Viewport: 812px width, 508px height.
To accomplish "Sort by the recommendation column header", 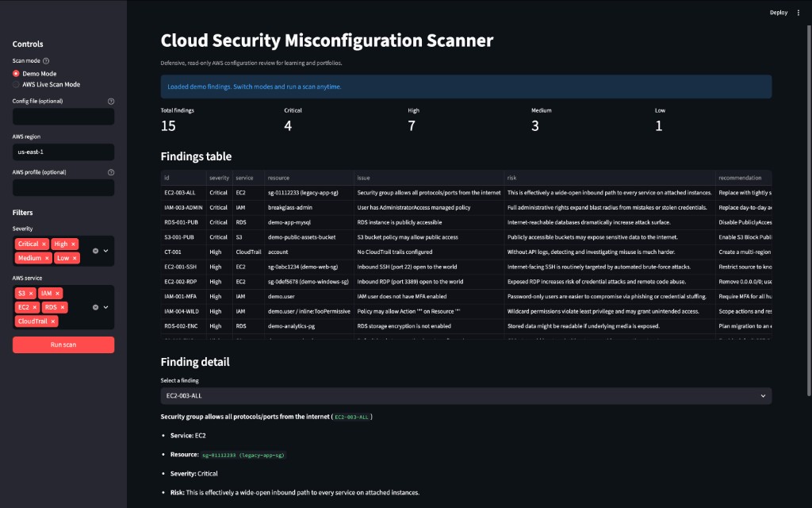I will click(x=743, y=178).
